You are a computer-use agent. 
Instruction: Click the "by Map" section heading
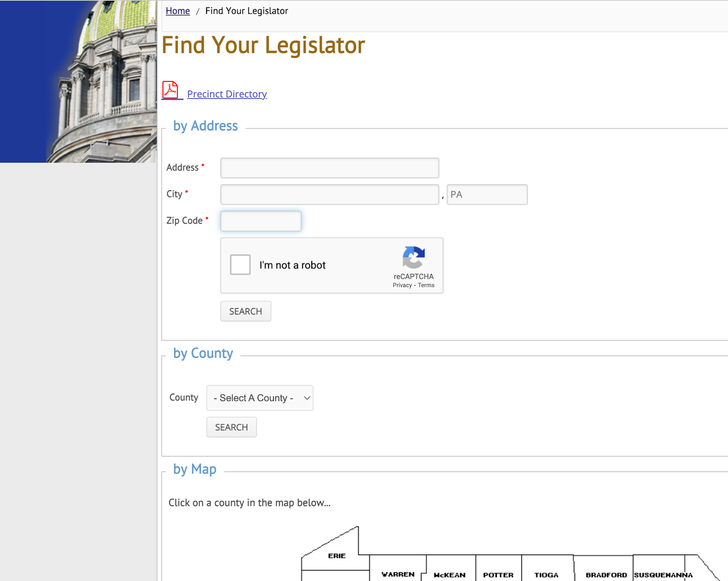pyautogui.click(x=195, y=469)
